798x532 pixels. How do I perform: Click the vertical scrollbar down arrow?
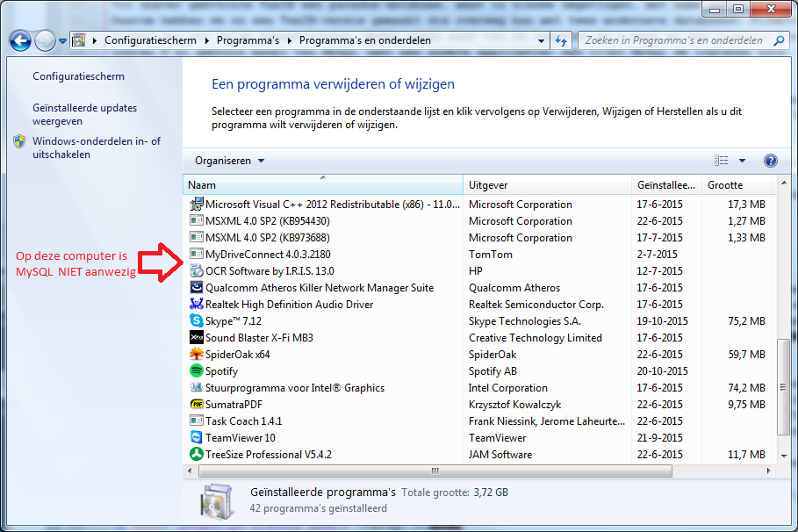click(784, 455)
